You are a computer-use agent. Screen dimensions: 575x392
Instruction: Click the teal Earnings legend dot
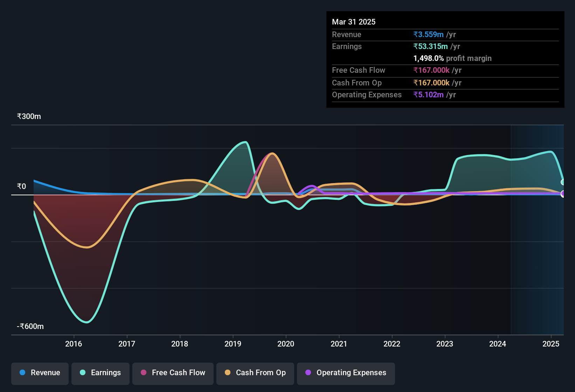click(83, 372)
